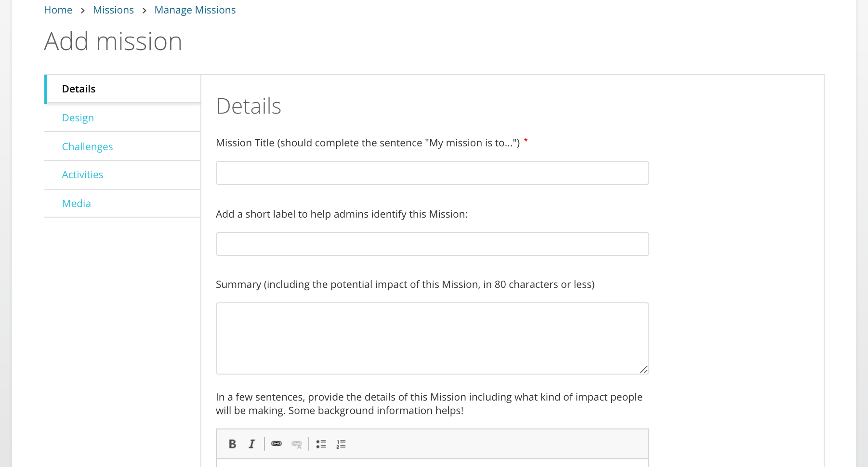Click the Italic formatting icon
This screenshot has height=467, width=868.
pos(251,444)
